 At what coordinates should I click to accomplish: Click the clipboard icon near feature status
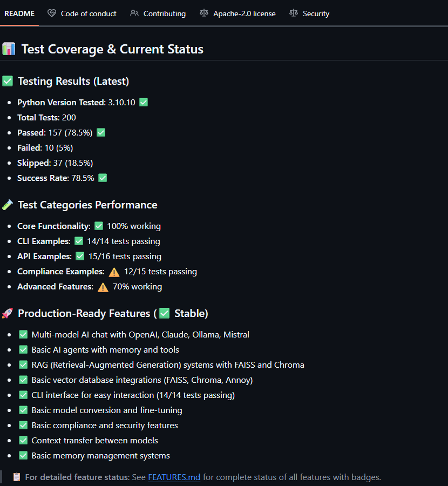coord(17,477)
